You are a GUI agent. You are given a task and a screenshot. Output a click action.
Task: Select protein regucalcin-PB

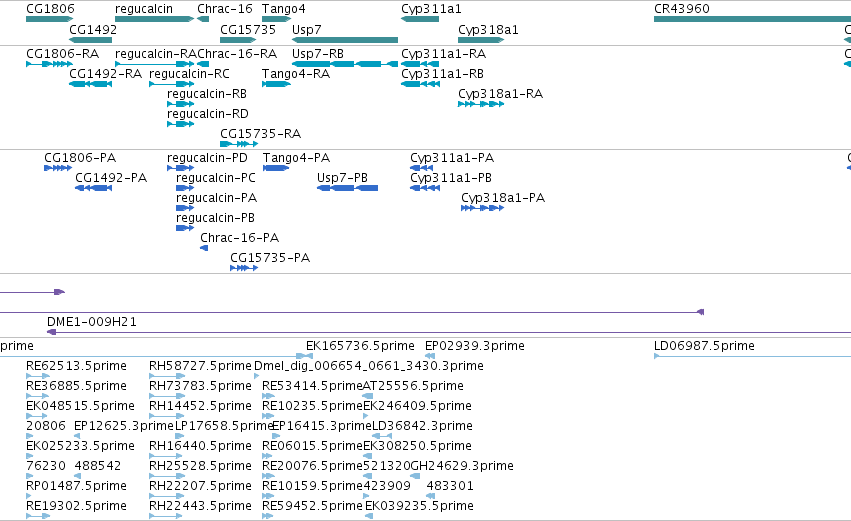(215, 218)
